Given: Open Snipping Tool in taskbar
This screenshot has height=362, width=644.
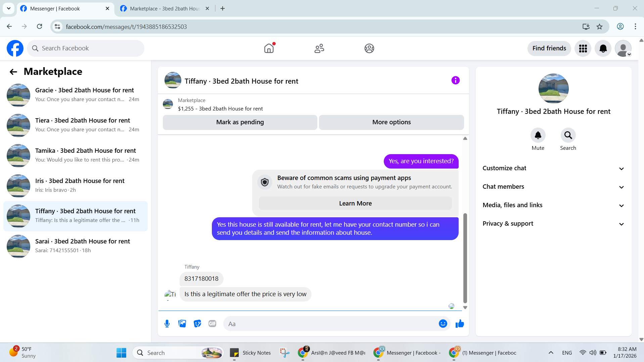Looking at the screenshot, I should click(284, 353).
